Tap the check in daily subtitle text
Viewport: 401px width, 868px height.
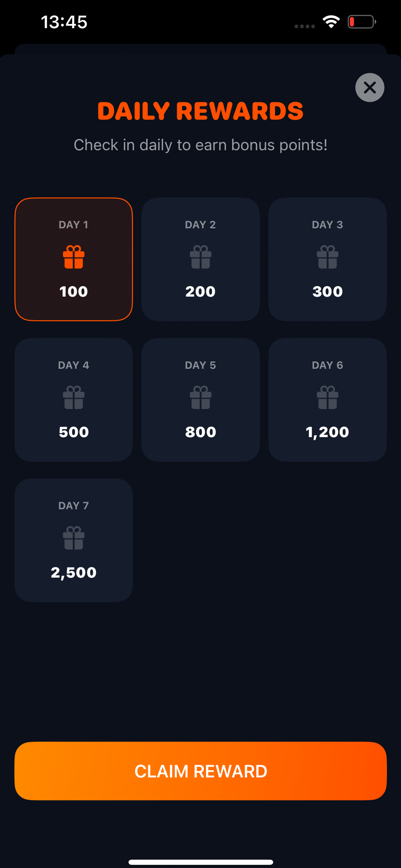point(200,145)
